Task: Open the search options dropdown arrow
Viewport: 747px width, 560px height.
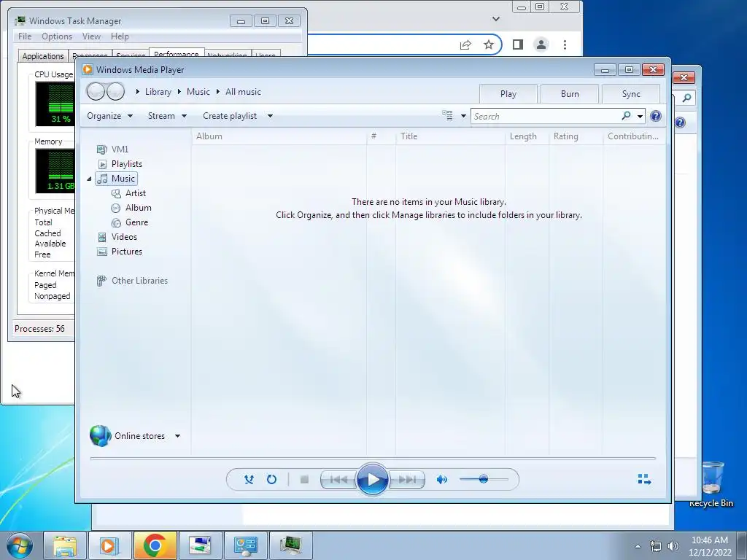Action: [640, 117]
